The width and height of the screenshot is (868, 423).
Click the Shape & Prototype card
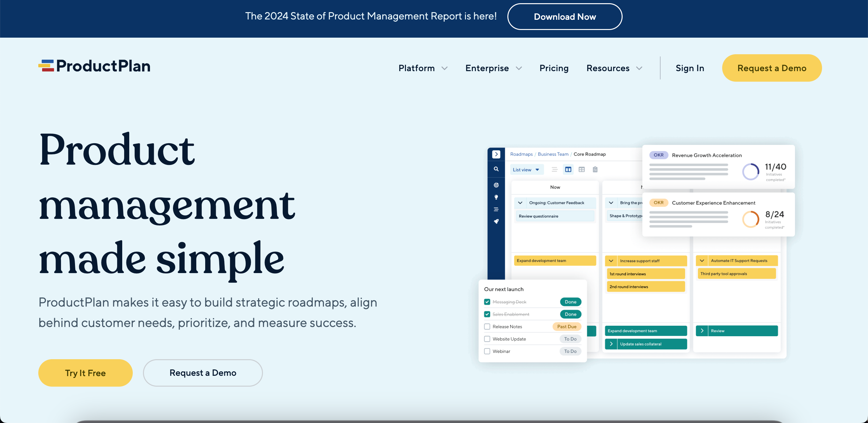pyautogui.click(x=625, y=216)
